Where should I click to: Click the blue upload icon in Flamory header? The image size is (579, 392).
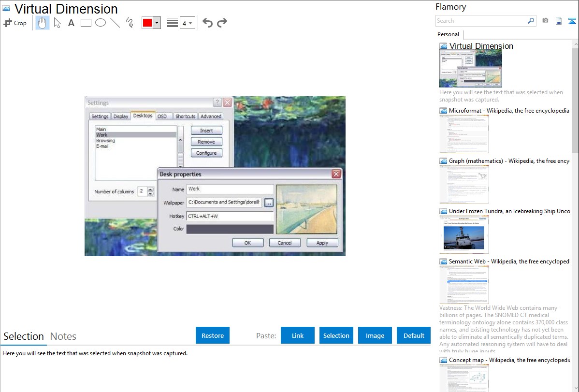coord(572,21)
